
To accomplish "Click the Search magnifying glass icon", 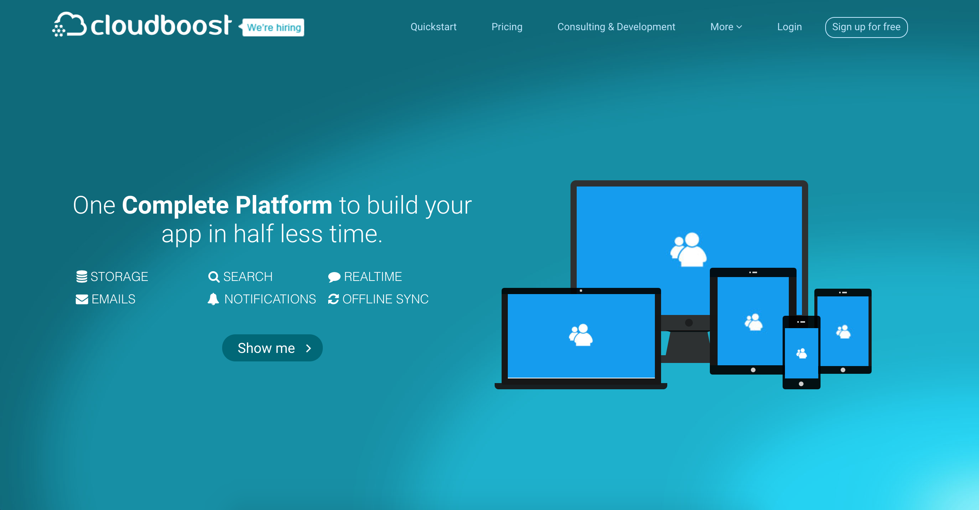I will pos(214,277).
